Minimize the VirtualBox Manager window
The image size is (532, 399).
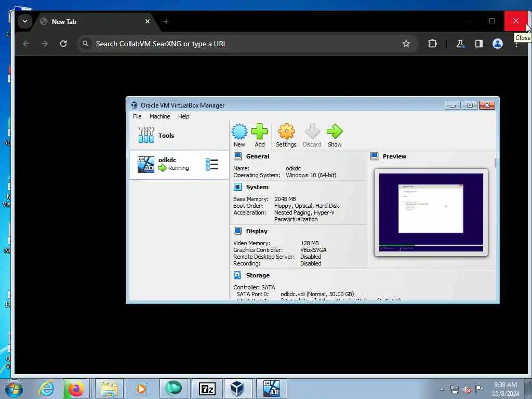point(453,105)
